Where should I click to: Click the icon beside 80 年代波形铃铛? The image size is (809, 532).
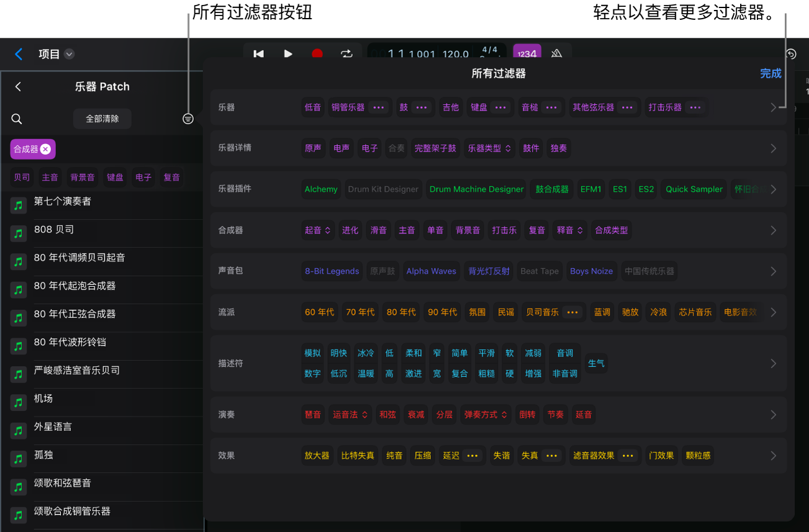(x=19, y=346)
